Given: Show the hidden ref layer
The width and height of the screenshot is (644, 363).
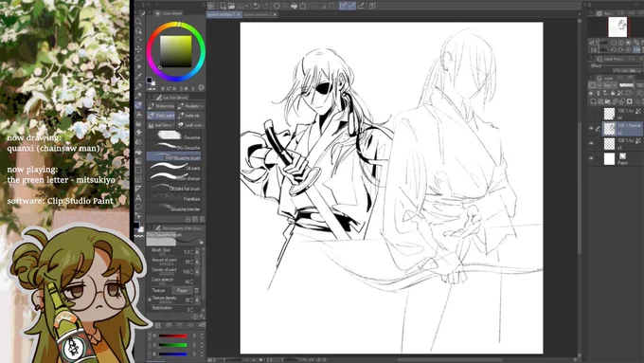Looking at the screenshot, I should tap(591, 114).
